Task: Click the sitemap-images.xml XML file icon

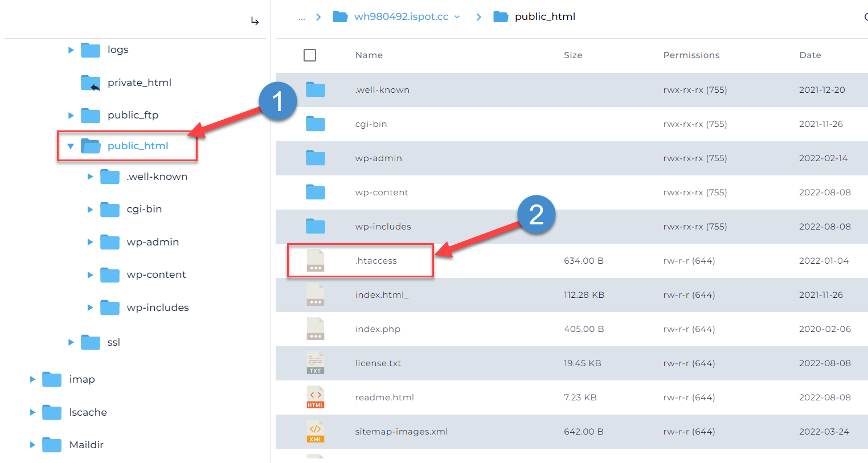Action: point(315,432)
